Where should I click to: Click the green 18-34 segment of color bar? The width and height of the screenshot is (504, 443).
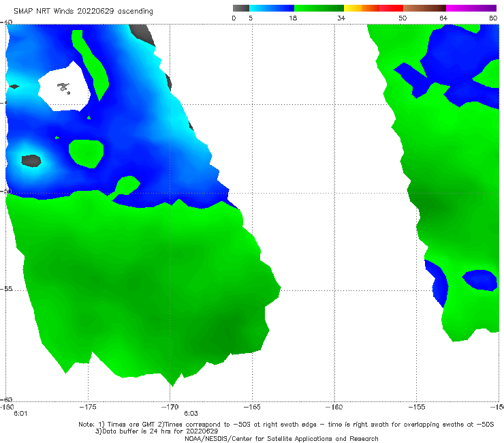coord(319,8)
